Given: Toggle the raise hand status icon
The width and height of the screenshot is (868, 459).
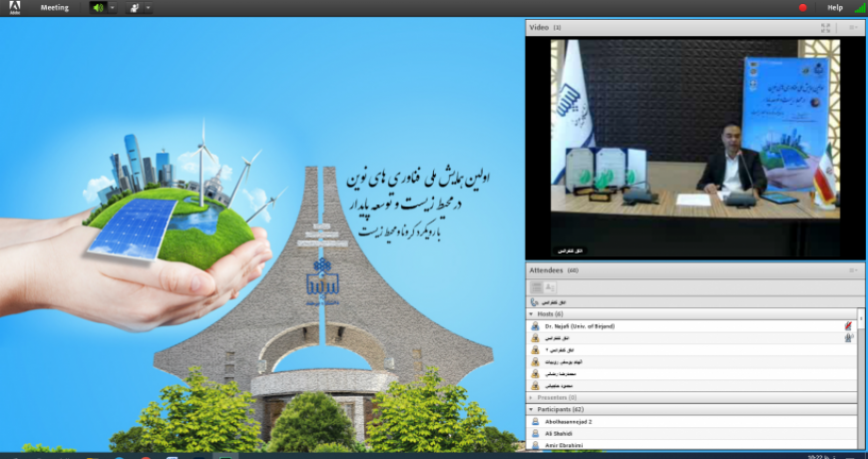Looking at the screenshot, I should pyautogui.click(x=135, y=8).
